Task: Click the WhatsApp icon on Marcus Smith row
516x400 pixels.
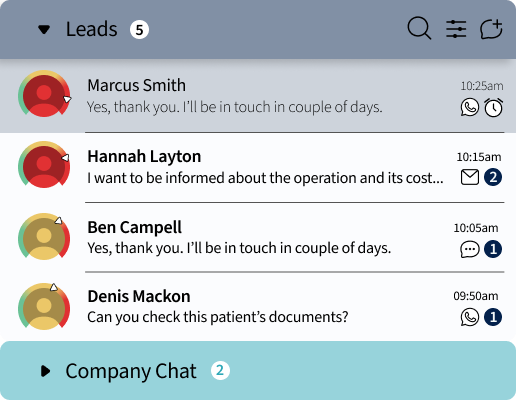Action: (x=470, y=107)
